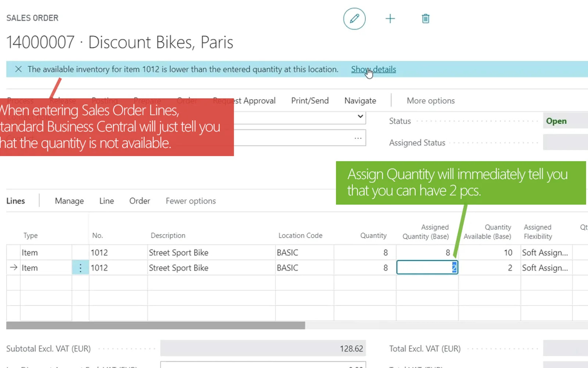
Task: Click the Total Excl. VAT (EUR) field
Action: coord(565,348)
